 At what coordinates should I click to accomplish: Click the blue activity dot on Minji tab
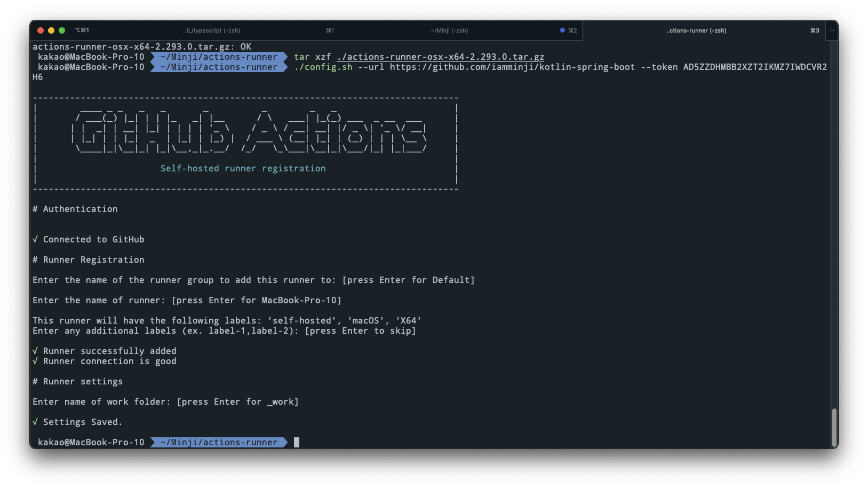click(562, 30)
